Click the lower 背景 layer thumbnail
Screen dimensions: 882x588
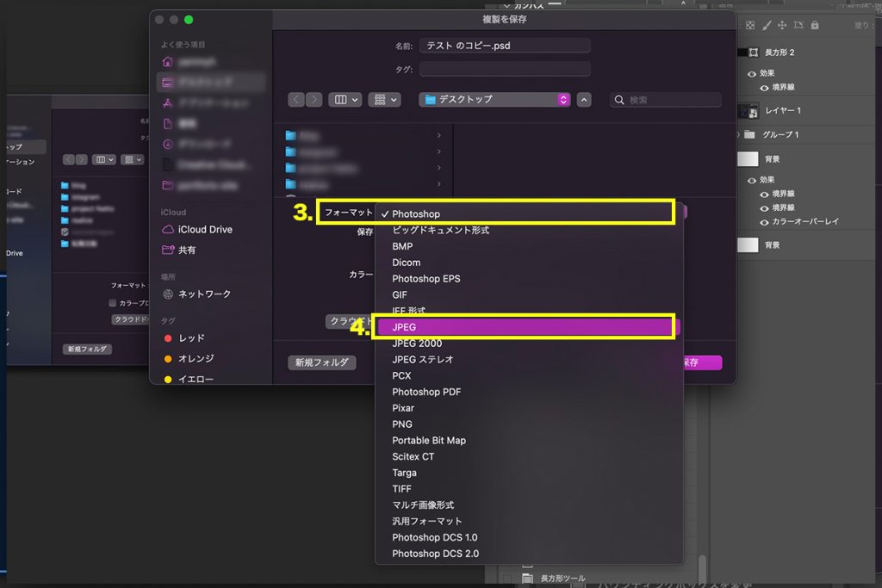click(x=748, y=245)
